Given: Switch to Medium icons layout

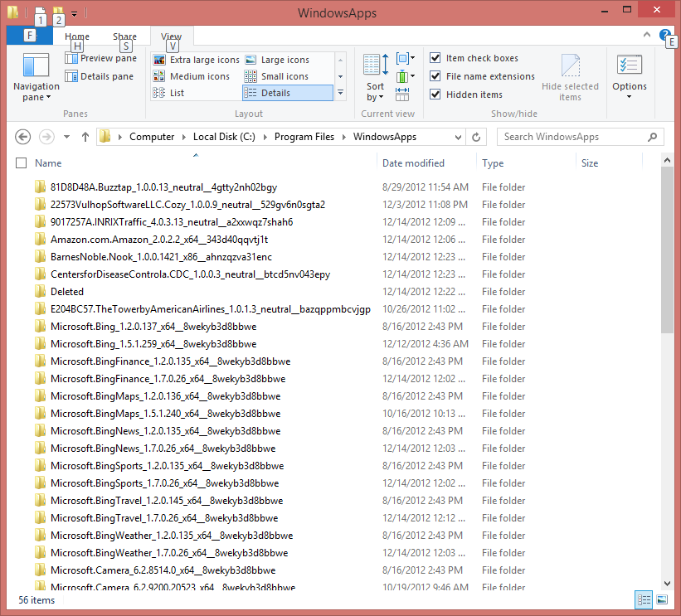Looking at the screenshot, I should click(x=192, y=76).
